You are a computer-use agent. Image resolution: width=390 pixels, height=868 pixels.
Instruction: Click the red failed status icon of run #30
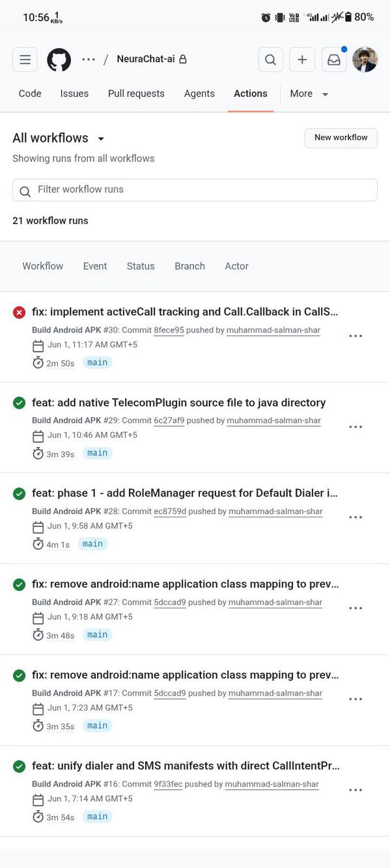pos(19,312)
